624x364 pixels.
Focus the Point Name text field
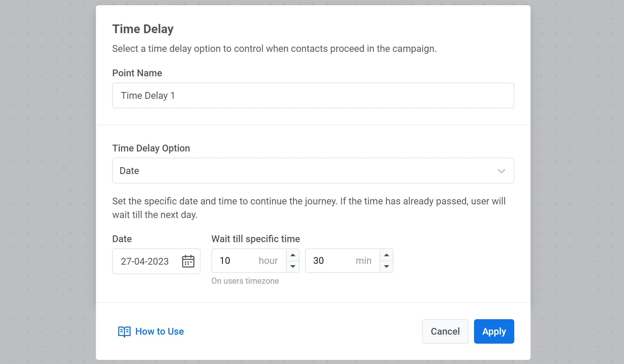click(313, 96)
